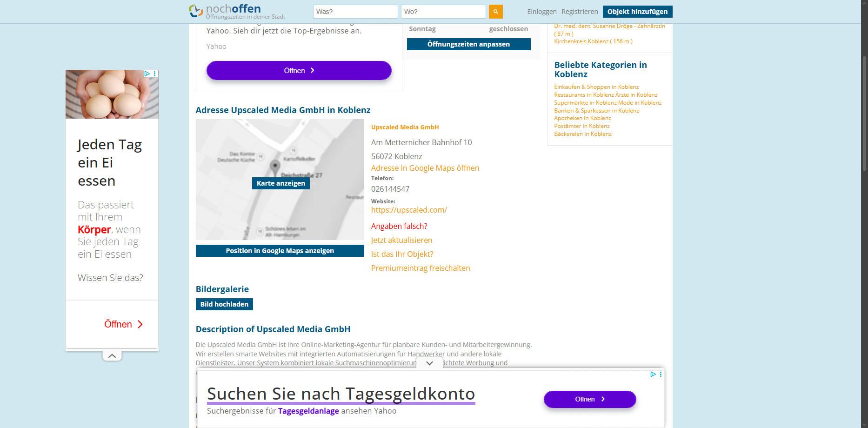Click Position in Google Maps anzeigen

tap(280, 251)
